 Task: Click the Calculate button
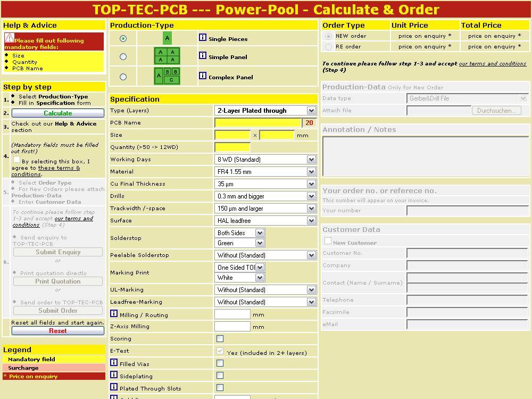coord(58,113)
